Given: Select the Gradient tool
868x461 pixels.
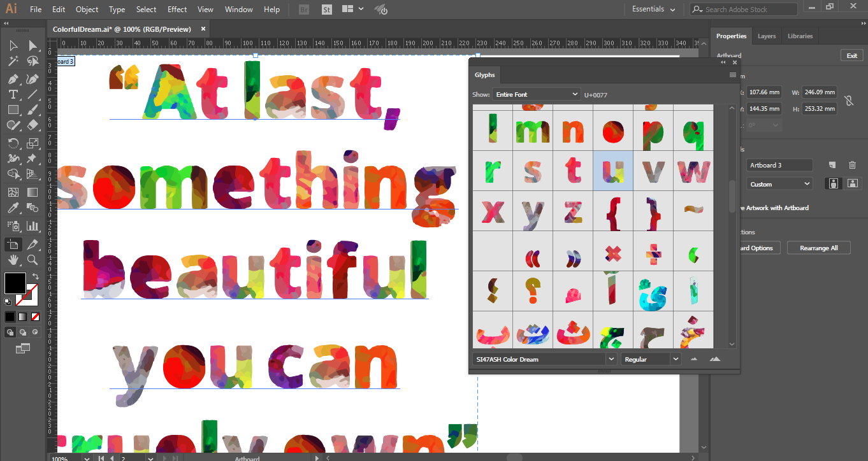Looking at the screenshot, I should tap(33, 192).
